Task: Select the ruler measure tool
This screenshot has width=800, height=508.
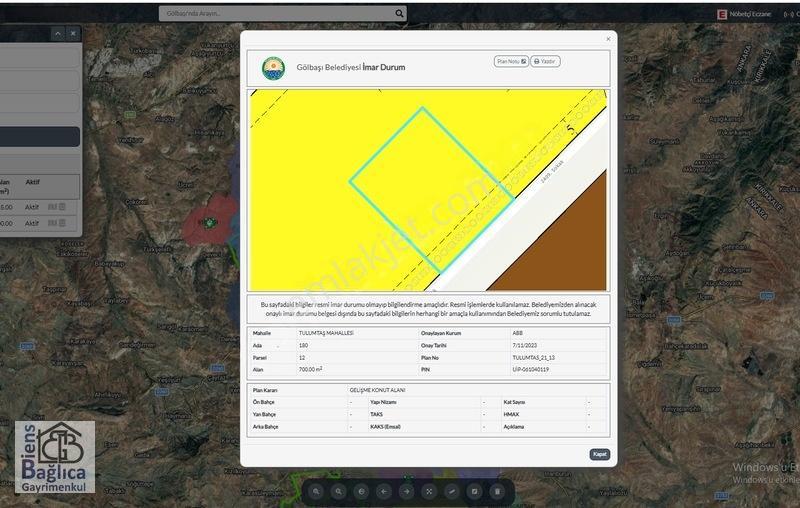Action: 452,492
